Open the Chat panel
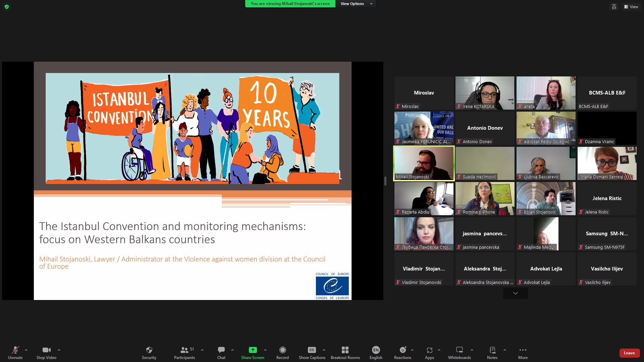This screenshot has height=362, width=644. click(x=221, y=353)
